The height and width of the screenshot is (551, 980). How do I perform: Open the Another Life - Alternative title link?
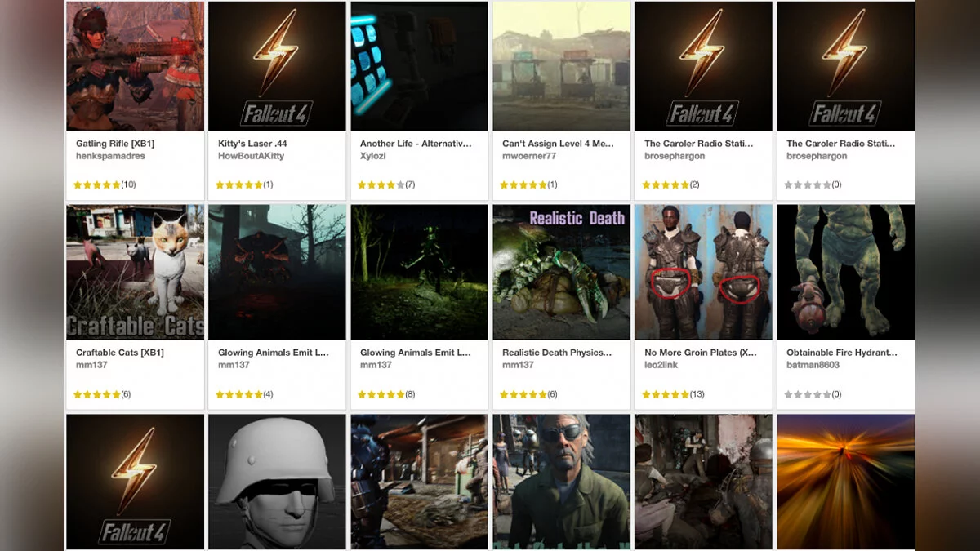[x=416, y=144]
